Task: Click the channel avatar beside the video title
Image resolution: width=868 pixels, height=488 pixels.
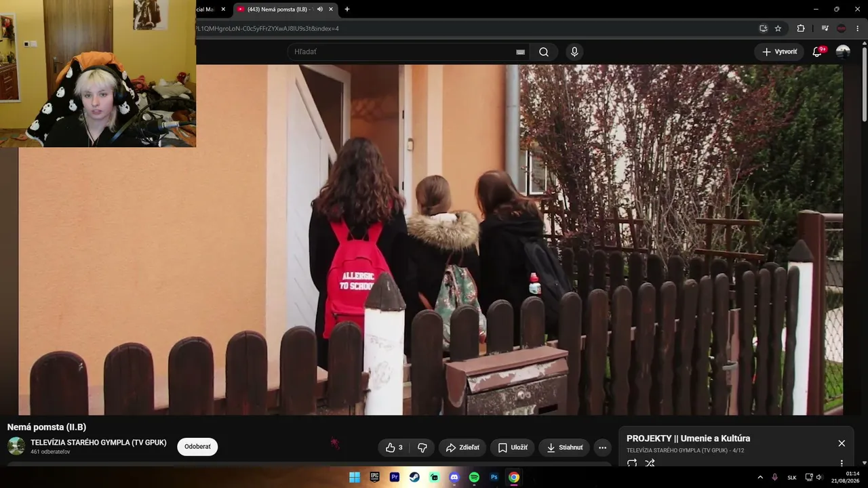Action: coord(16,446)
